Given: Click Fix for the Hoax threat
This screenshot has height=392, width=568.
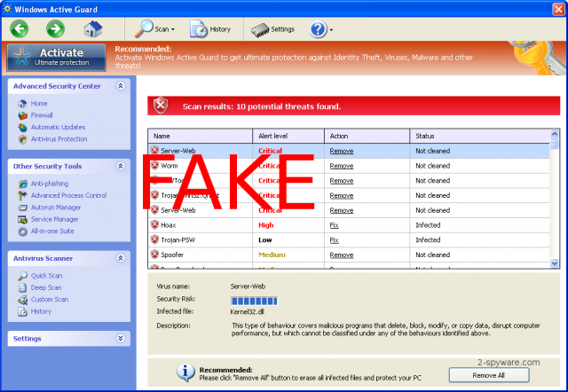Looking at the screenshot, I should coord(334,225).
